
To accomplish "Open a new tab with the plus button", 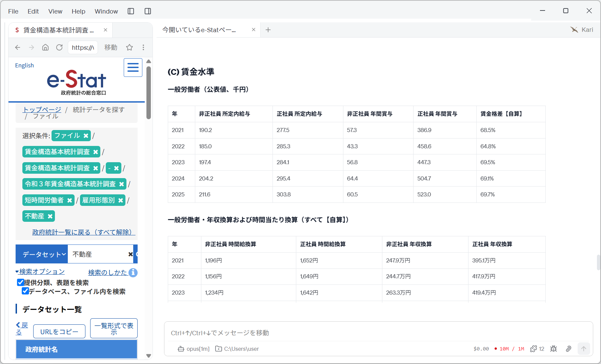I will click(268, 30).
